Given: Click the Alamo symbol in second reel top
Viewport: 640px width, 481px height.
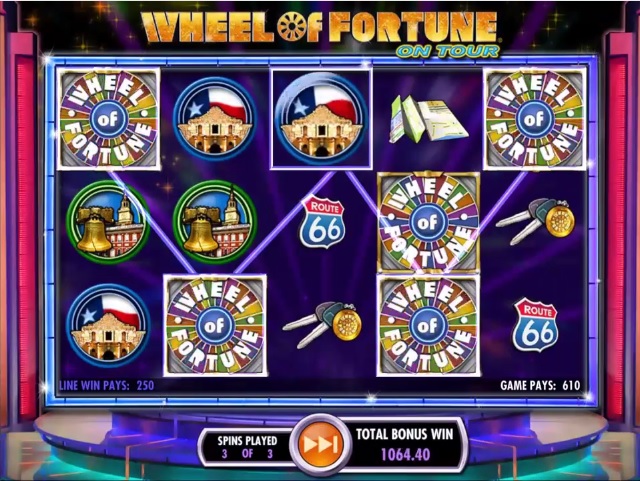Looking at the screenshot, I should (x=215, y=119).
